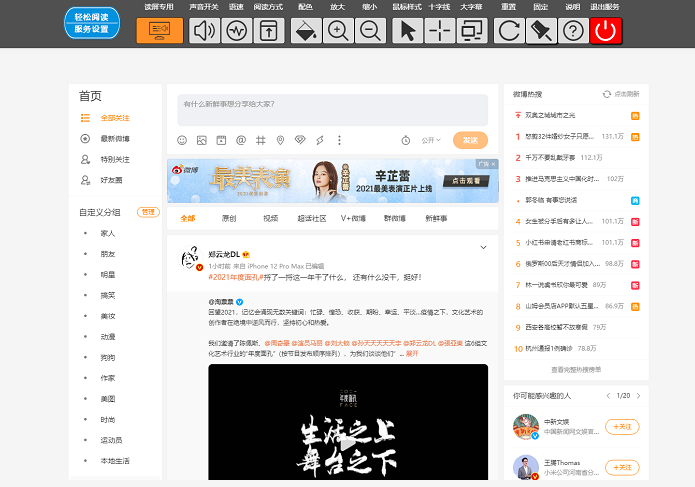Select 最新微博 in the left sidebar
The width and height of the screenshot is (695, 487).
click(x=115, y=139)
